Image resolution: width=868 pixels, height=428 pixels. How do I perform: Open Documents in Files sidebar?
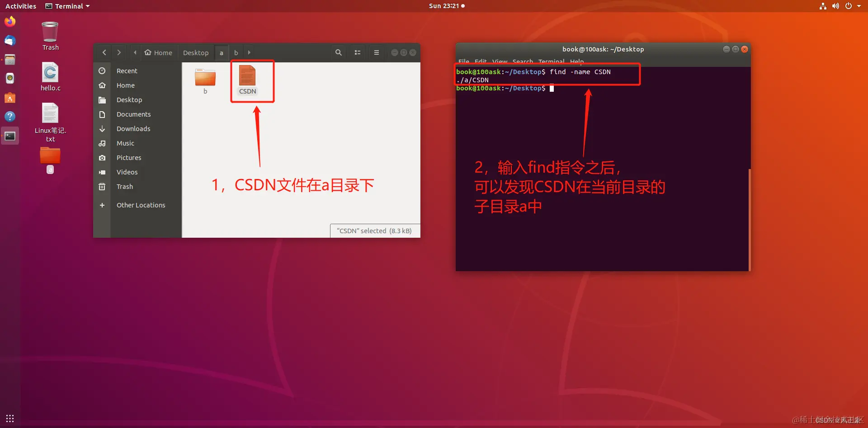(137, 114)
